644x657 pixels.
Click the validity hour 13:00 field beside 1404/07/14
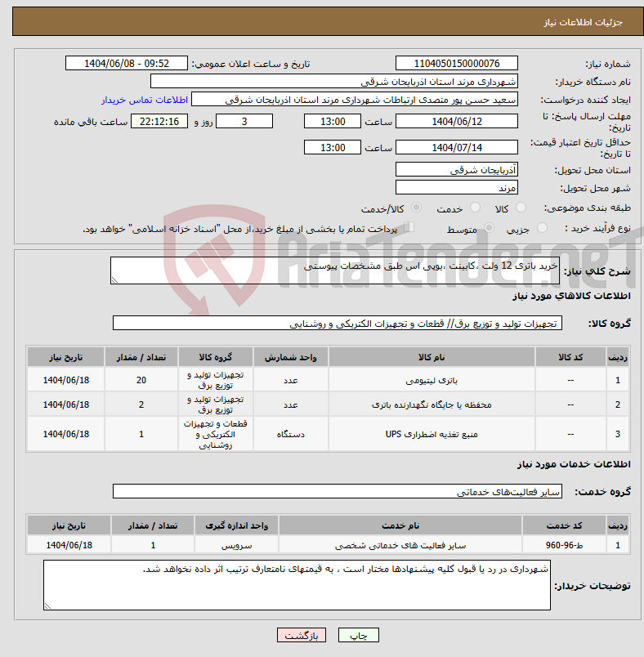coord(333,147)
